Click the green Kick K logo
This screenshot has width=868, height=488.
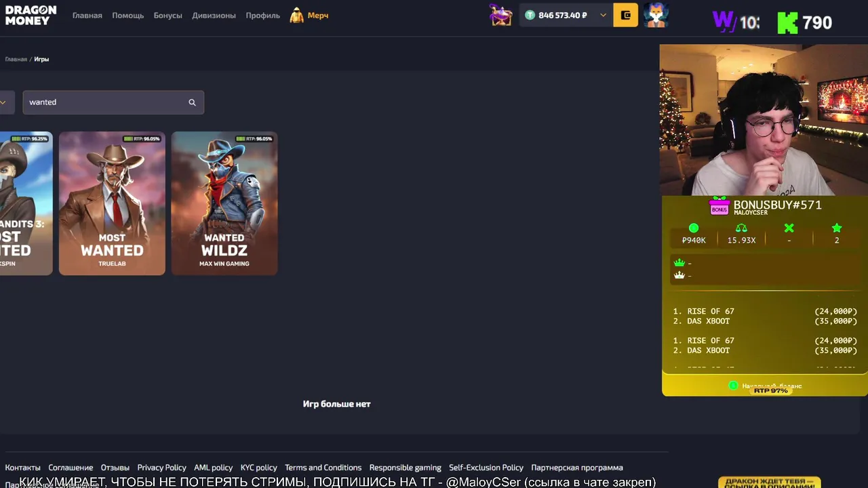tap(787, 22)
